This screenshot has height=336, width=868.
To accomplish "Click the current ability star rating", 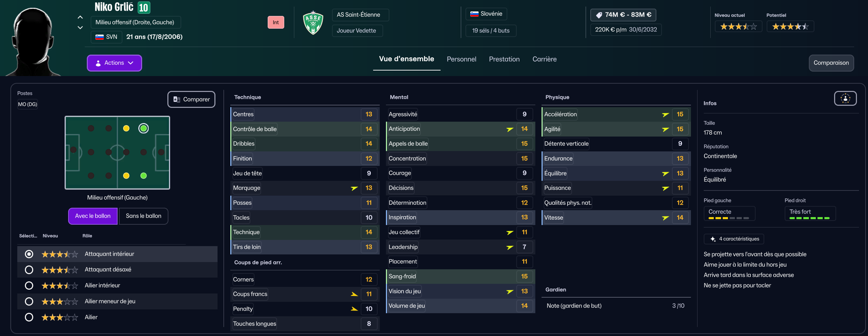I will point(738,27).
